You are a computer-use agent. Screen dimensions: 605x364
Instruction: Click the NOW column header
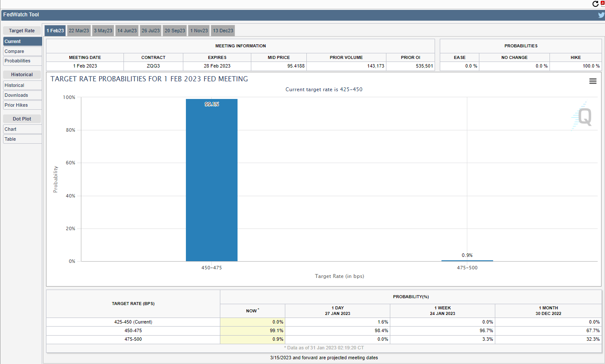pos(253,311)
